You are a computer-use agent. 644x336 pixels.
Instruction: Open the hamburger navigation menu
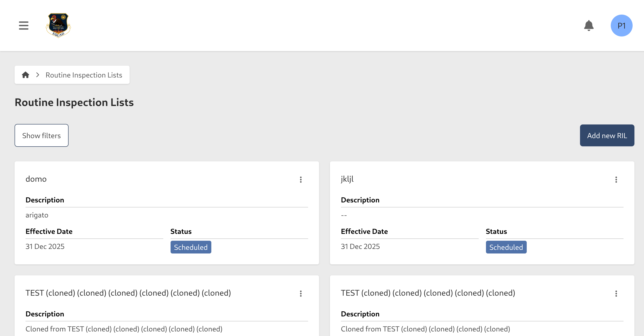click(23, 26)
